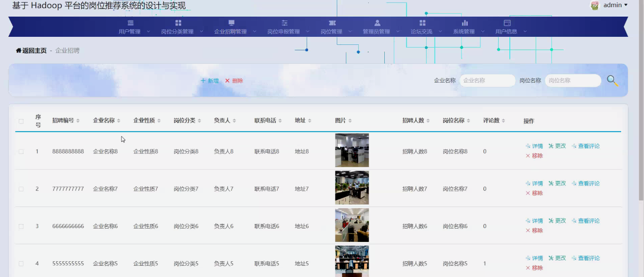Click inside the 岗位名称 search field

[573, 80]
